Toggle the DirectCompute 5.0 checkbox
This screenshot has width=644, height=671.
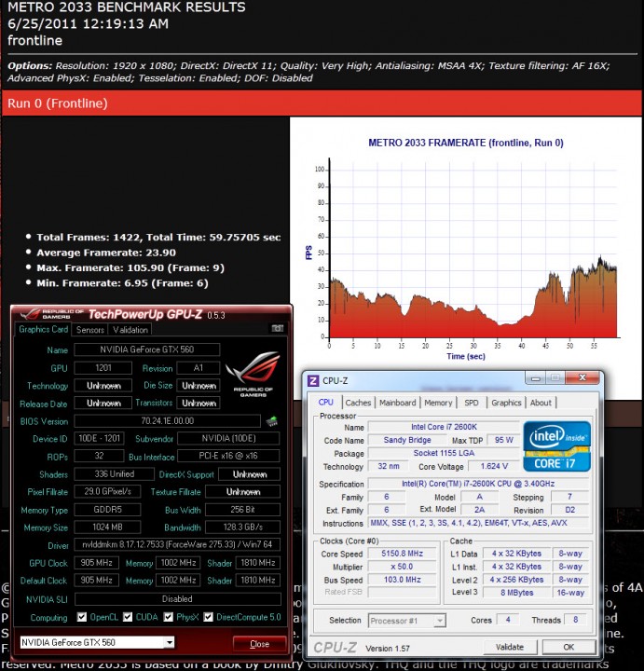tap(209, 617)
